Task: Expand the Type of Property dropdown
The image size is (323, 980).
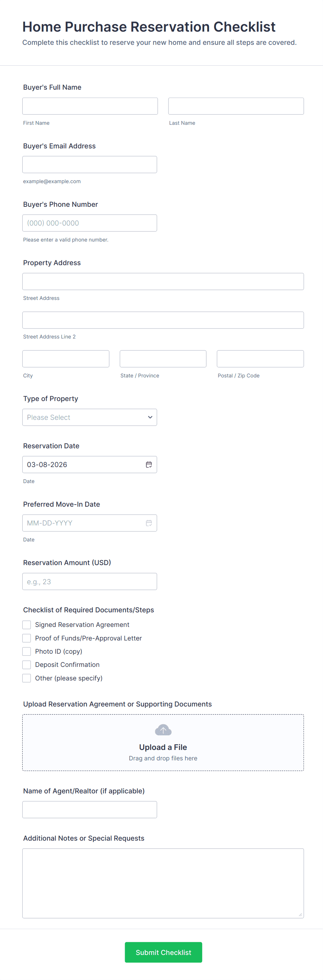Action: 90,417
